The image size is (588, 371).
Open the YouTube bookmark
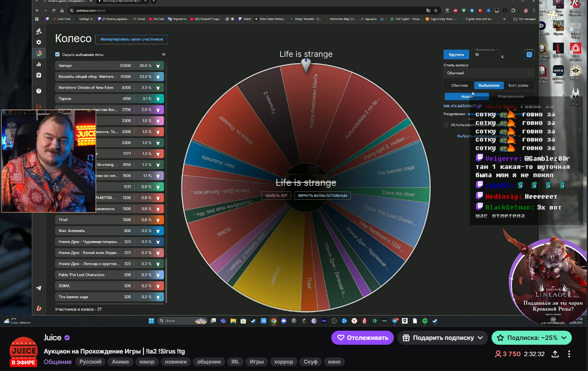coord(156,19)
